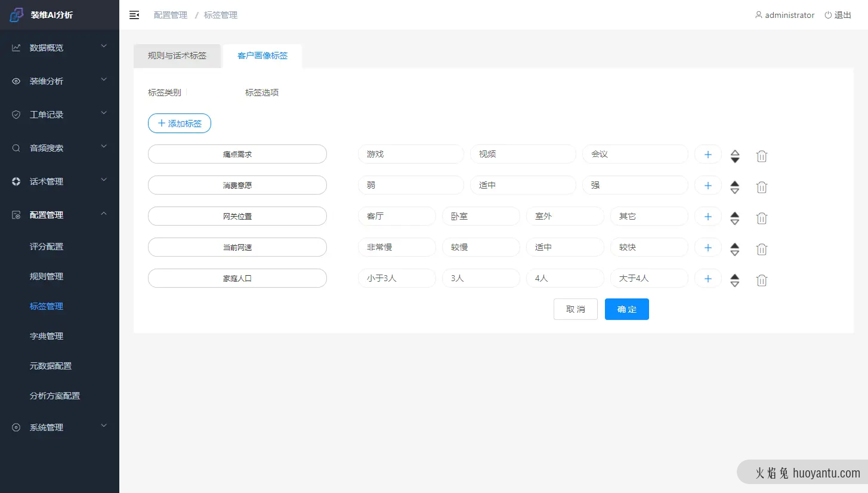Confirm with the 确定 button
Image resolution: width=868 pixels, height=493 pixels.
click(x=627, y=309)
